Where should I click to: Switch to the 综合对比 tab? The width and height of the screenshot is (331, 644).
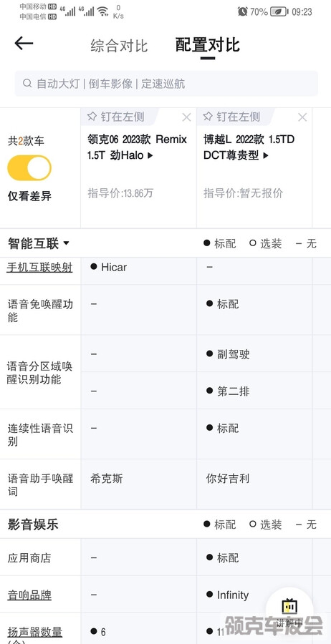point(119,45)
